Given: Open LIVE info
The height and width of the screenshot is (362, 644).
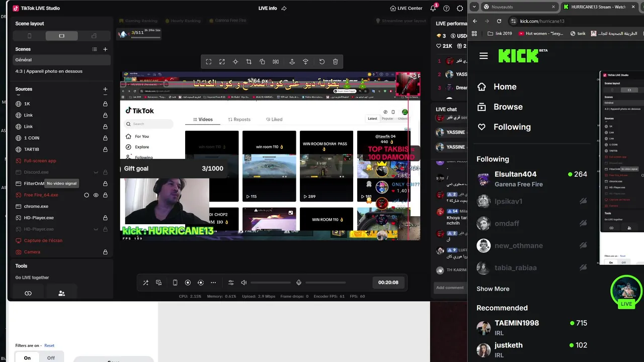Looking at the screenshot, I should [x=268, y=9].
